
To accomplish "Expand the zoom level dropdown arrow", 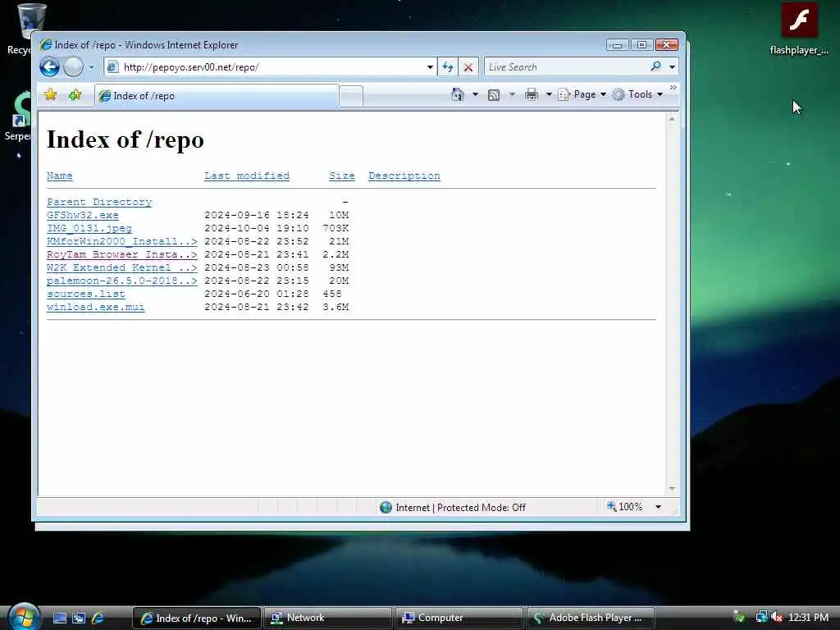I will click(659, 507).
